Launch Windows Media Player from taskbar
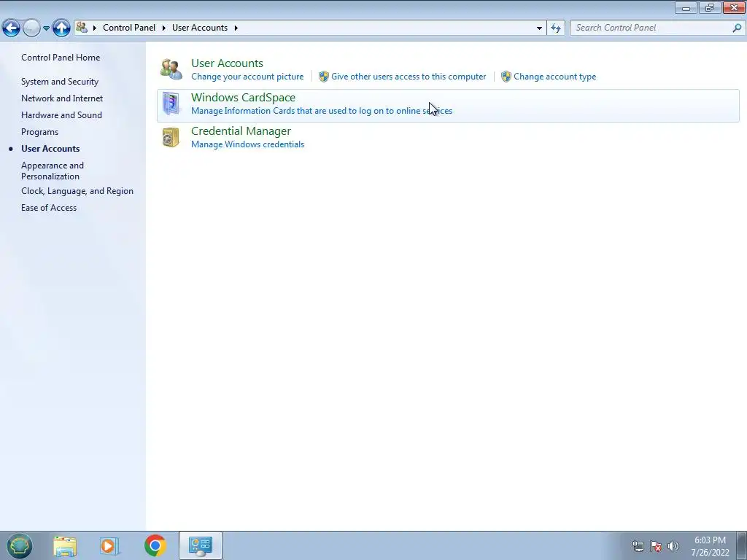Image resolution: width=747 pixels, height=560 pixels. point(109,545)
